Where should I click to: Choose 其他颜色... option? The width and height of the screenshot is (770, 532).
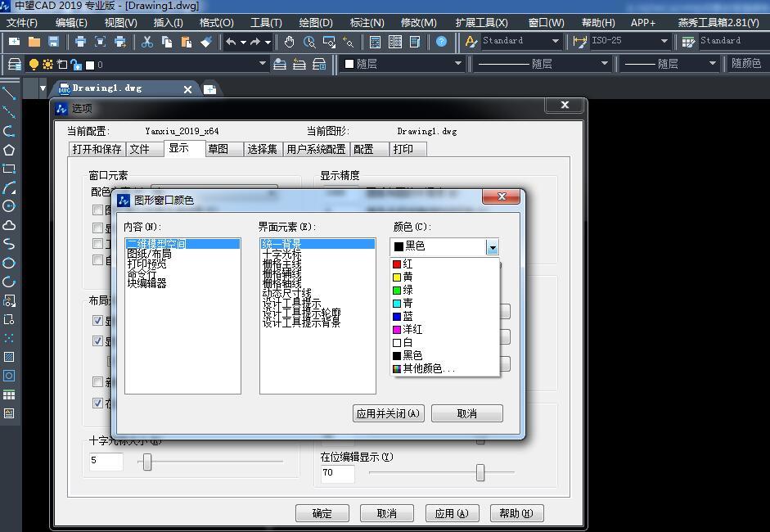(445, 368)
